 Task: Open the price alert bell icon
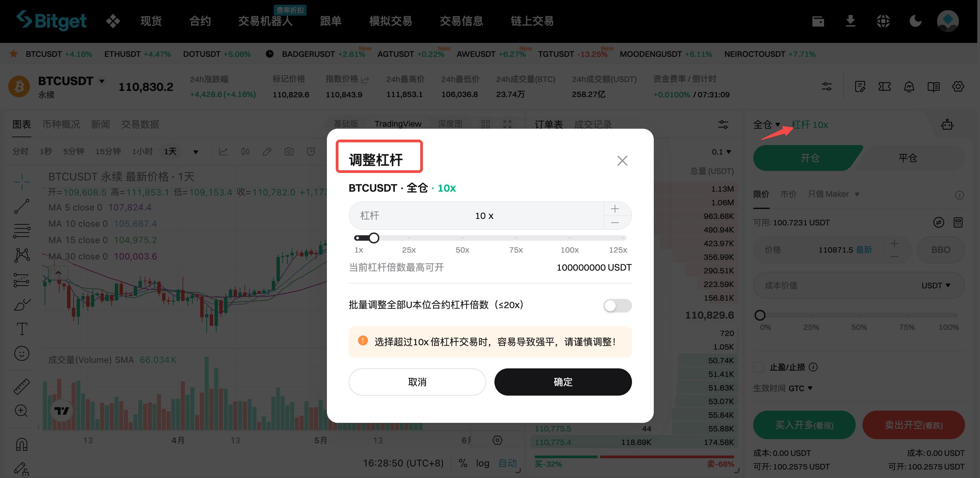coord(909,86)
